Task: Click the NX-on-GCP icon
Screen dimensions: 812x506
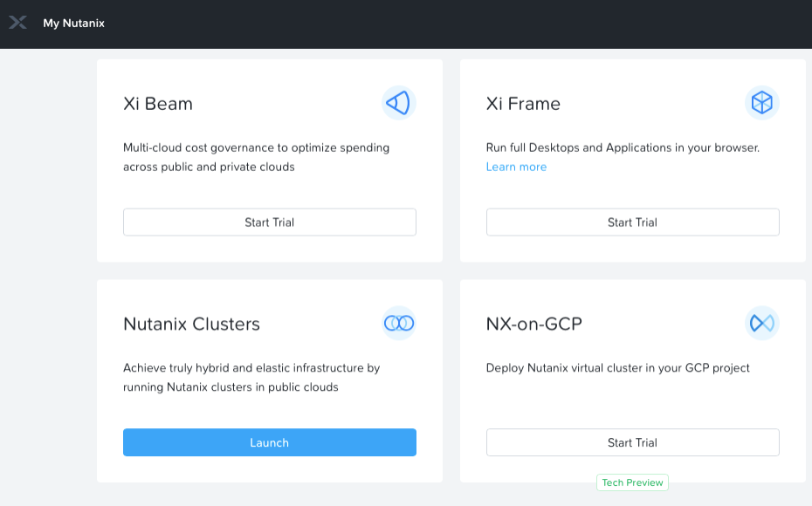Action: click(761, 324)
